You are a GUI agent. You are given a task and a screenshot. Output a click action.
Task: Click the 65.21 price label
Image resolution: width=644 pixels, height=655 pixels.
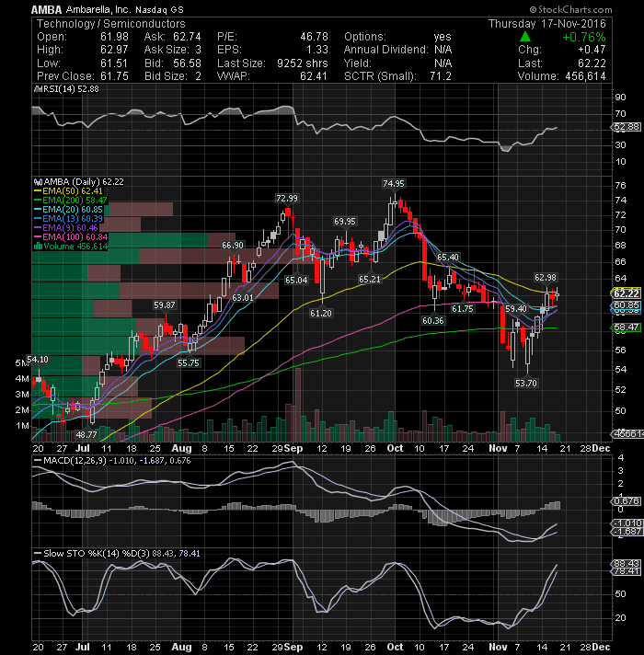click(x=370, y=280)
